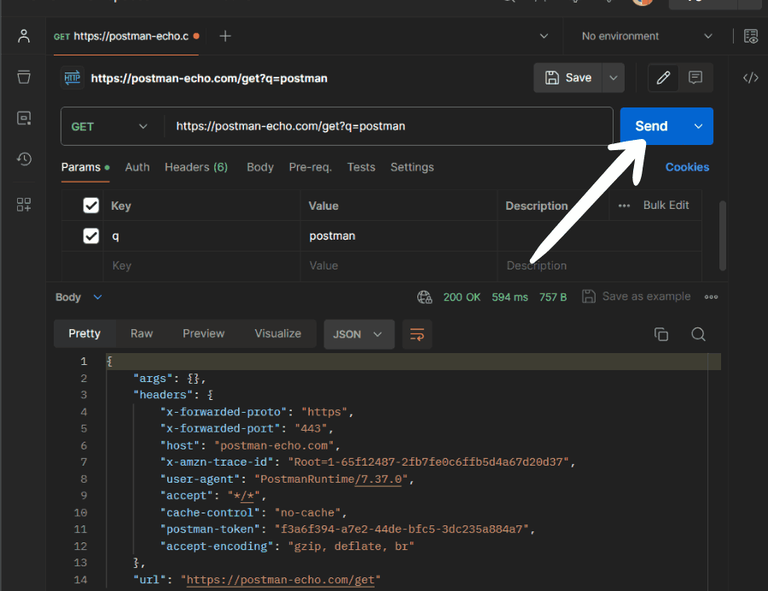Open the Headers (6) tab
Image resolution: width=768 pixels, height=591 pixels.
pyautogui.click(x=196, y=167)
